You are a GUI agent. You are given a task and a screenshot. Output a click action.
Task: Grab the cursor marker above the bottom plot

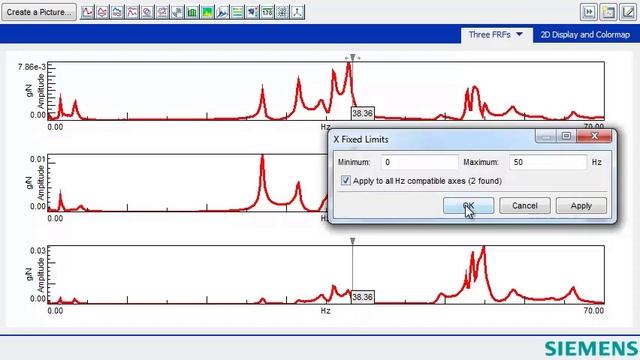click(x=352, y=241)
